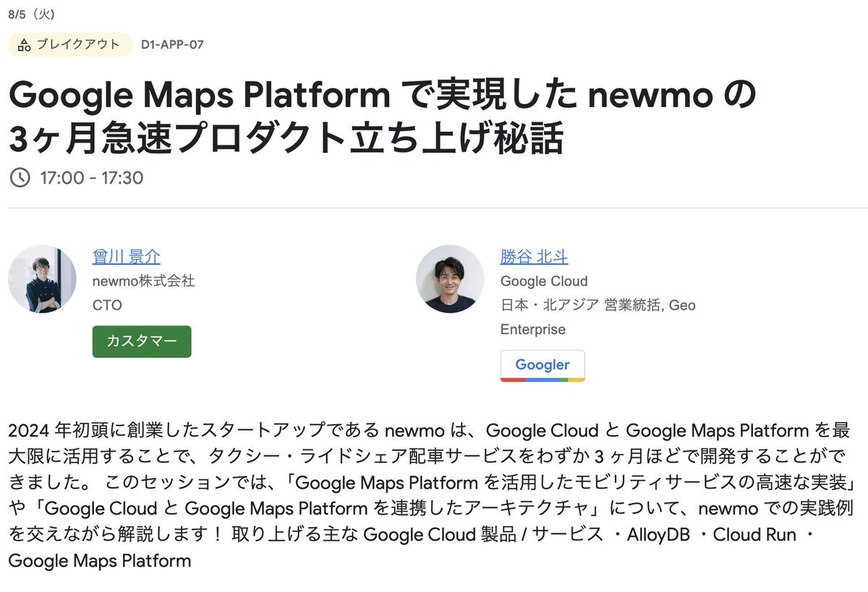868x592 pixels.
Task: Click the green カスタマー badge
Action: point(142,342)
